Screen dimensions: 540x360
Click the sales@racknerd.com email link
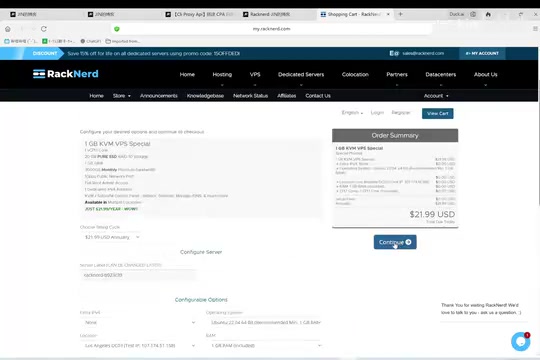point(423,53)
